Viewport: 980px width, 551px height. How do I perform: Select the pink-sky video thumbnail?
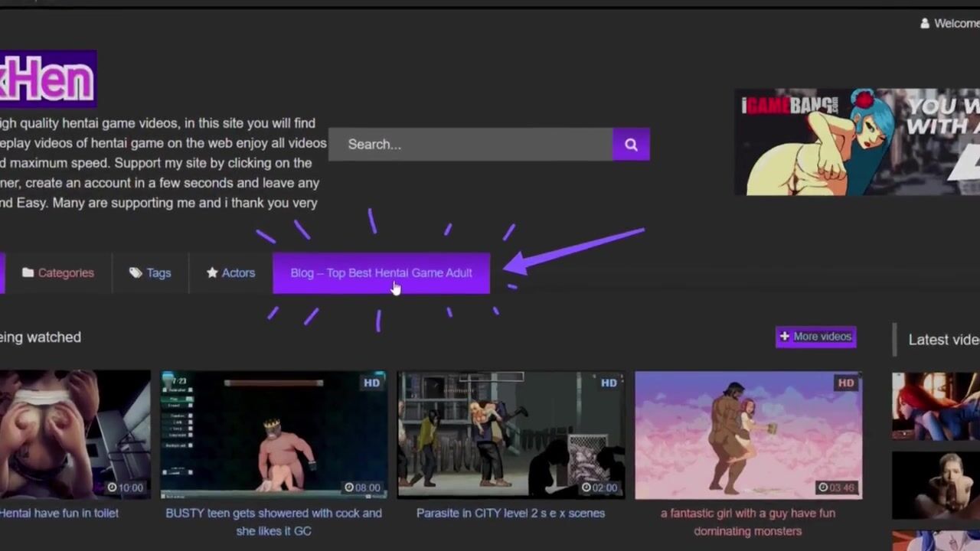click(x=748, y=435)
